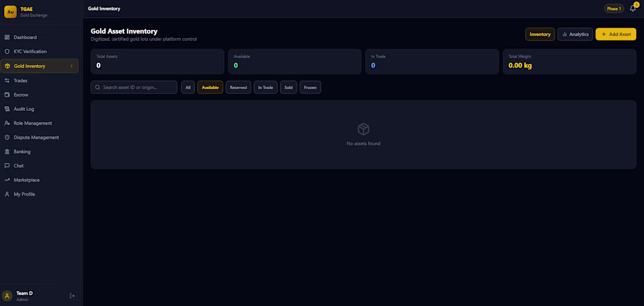Filter assets by Sold
Image resolution: width=644 pixels, height=306 pixels.
pos(289,87)
